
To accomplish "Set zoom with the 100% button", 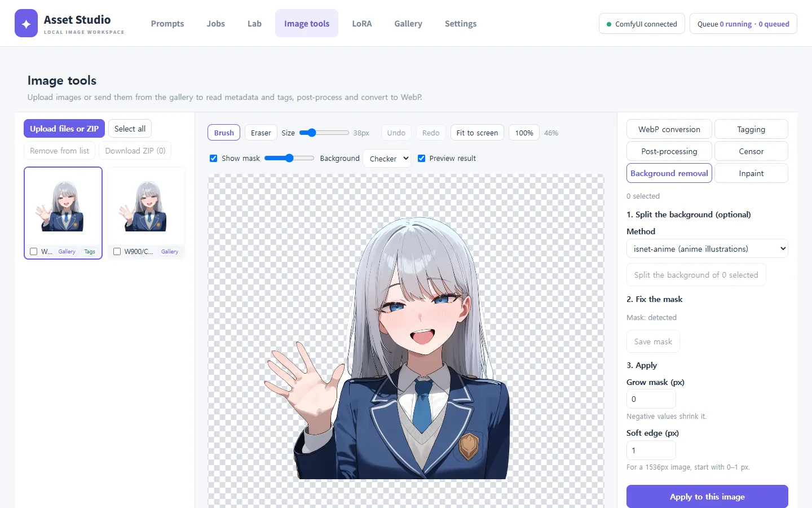I will pos(524,133).
